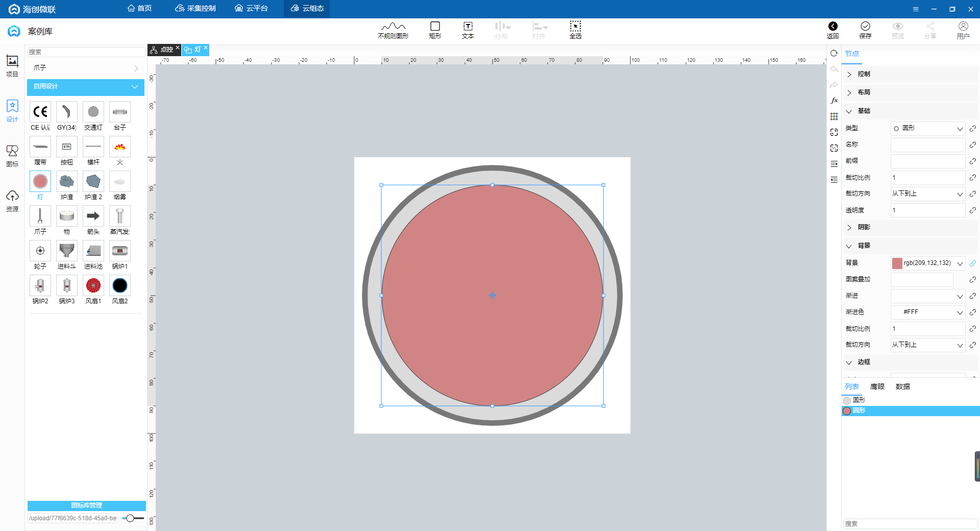Toggle the link binding for 透明度
Screen dimensions: 980x531
pos(973,210)
